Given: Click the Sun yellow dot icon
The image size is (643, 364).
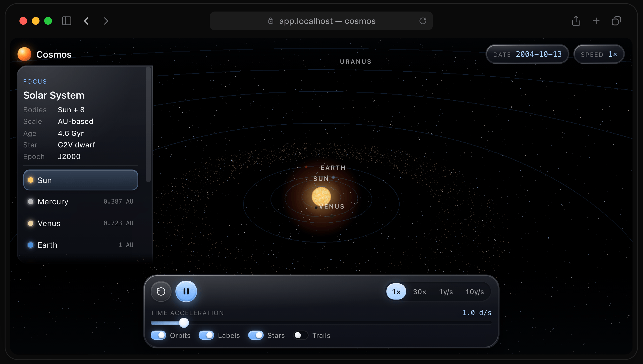Looking at the screenshot, I should point(31,180).
